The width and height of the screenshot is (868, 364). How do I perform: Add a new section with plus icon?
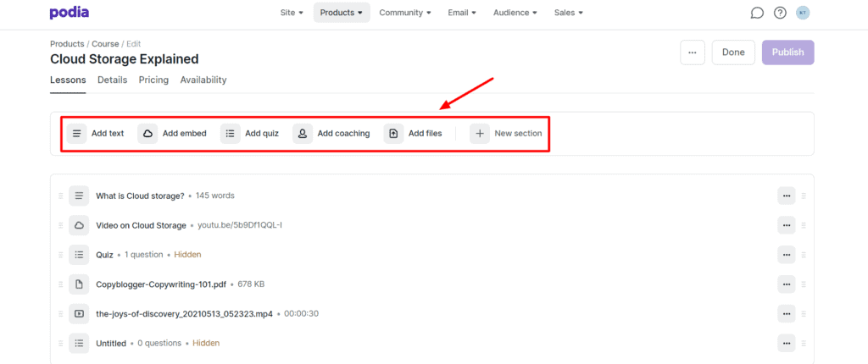[480, 134]
